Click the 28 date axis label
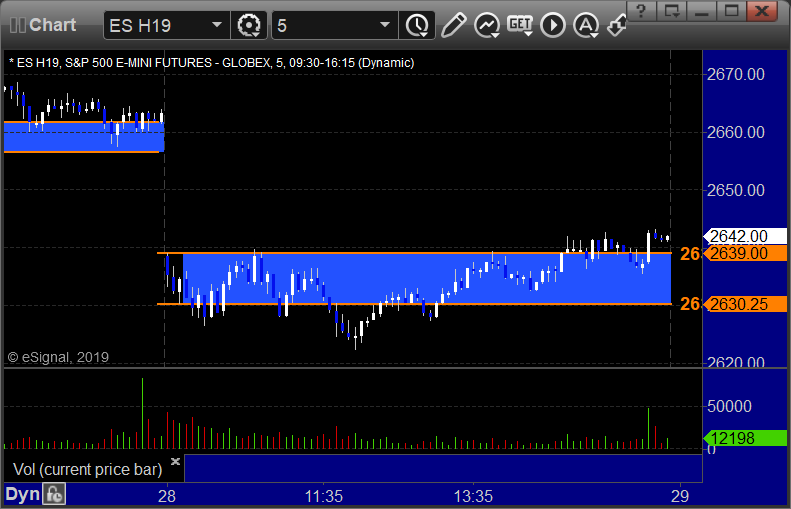The height and width of the screenshot is (509, 791). [167, 496]
